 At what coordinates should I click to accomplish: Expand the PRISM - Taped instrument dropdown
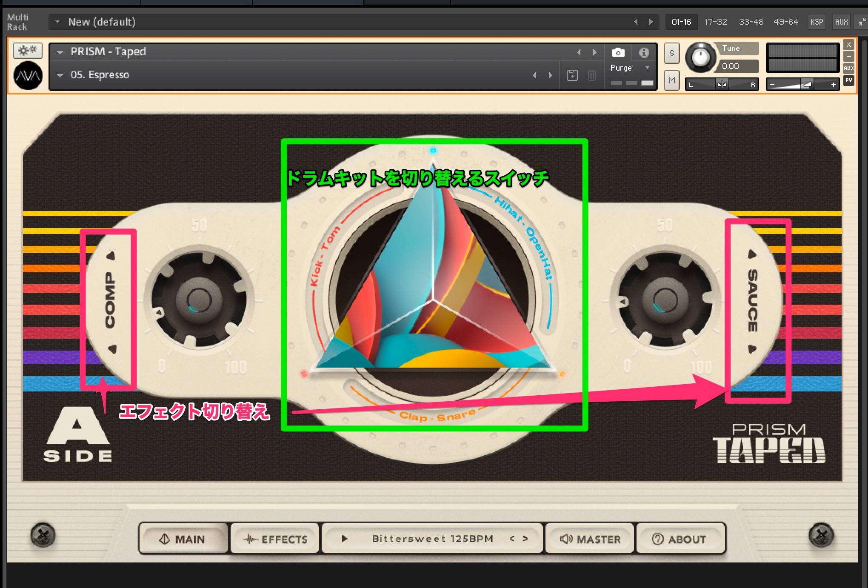[60, 52]
